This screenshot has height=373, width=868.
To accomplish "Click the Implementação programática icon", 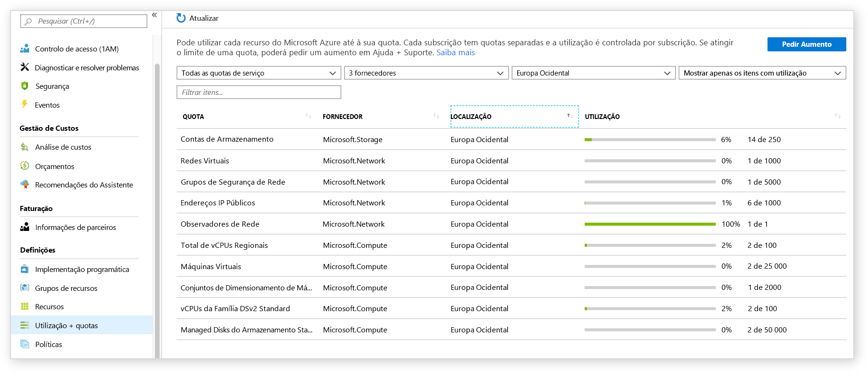I will pos(25,269).
